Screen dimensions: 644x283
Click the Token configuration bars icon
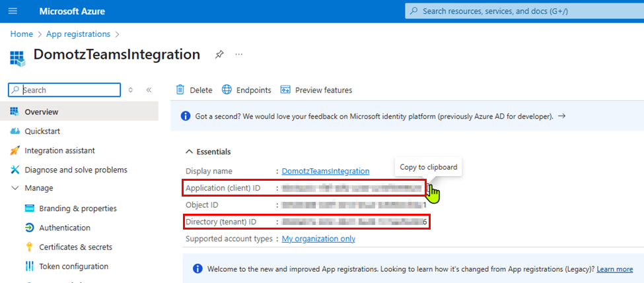(29, 267)
